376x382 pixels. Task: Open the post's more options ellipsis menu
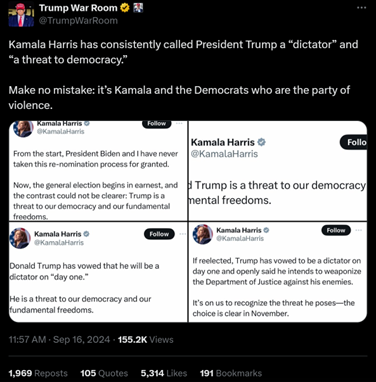click(361, 8)
